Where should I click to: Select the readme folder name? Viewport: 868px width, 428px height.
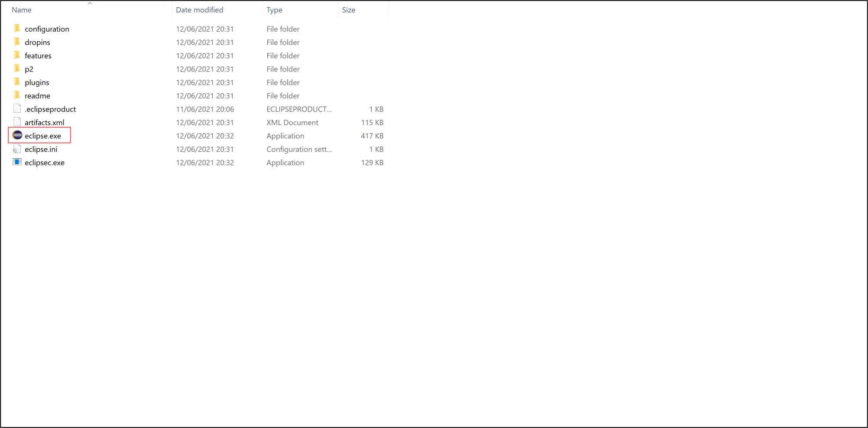click(37, 96)
